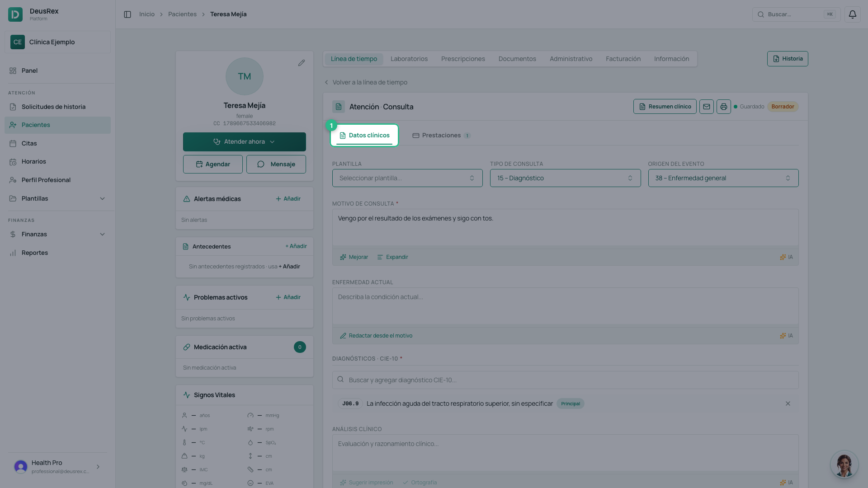Send the consultation by email icon
Viewport: 868px width, 488px height.
[x=707, y=107]
